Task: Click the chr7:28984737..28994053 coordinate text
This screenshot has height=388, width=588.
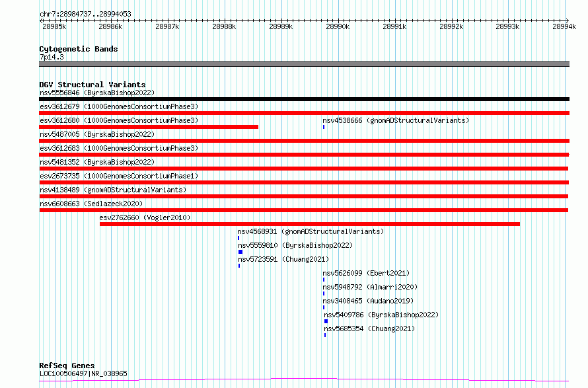Action: coord(85,15)
